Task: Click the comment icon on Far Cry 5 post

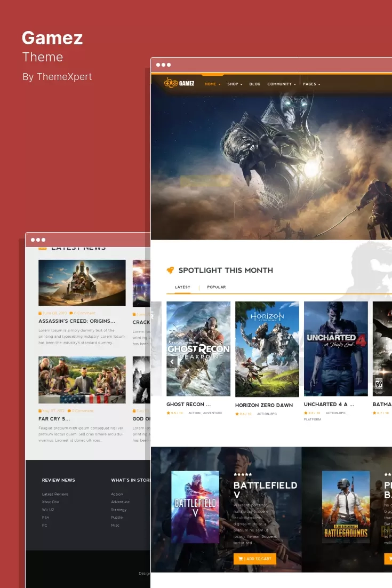Action: coord(69,411)
